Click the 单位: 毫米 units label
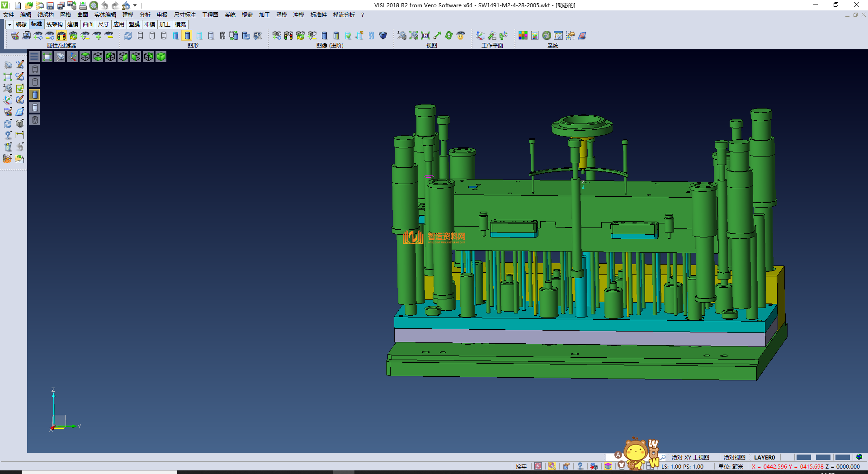This screenshot has width=868, height=474. (731, 466)
